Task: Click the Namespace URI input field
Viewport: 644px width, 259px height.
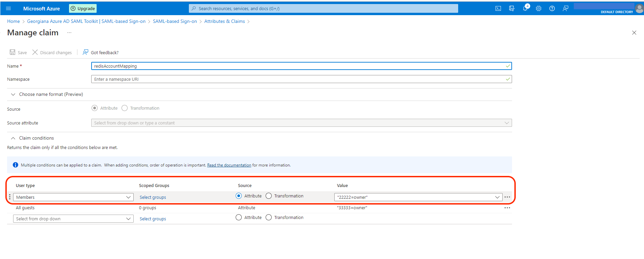Action: click(298, 79)
